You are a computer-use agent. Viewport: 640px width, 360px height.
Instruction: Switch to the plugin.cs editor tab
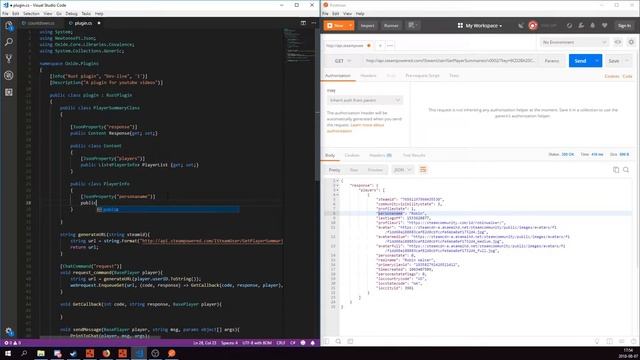click(83, 23)
